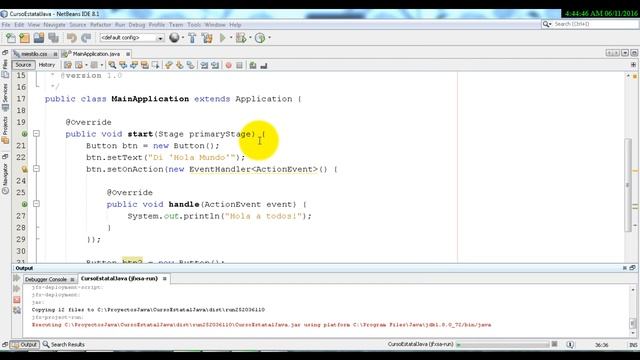Collapse the handle method code fold
Screen dimensions: 640x360
pyautogui.click(x=36, y=204)
